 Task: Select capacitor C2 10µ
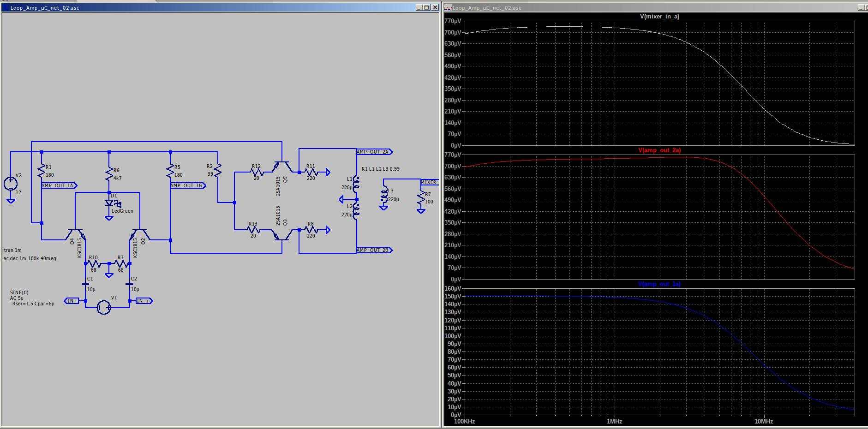click(x=130, y=284)
